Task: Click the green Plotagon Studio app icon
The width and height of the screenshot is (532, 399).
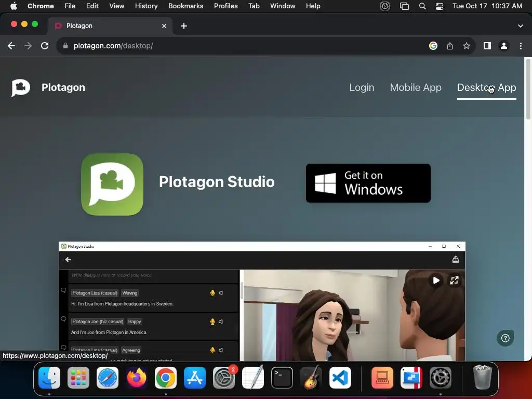Action: tap(112, 184)
